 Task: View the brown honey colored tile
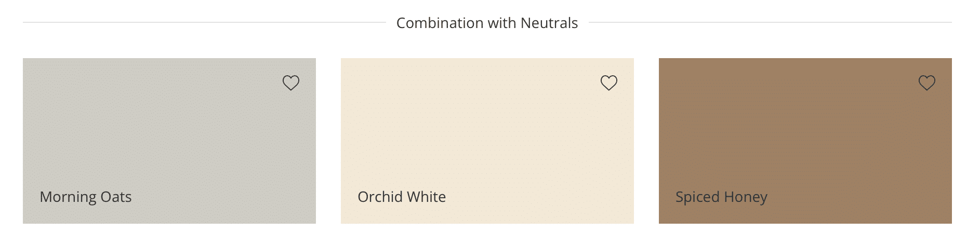click(x=805, y=141)
